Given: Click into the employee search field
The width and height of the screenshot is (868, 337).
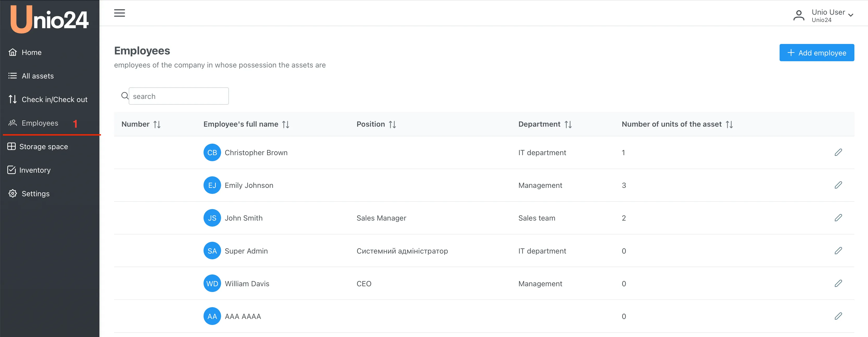Looking at the screenshot, I should coord(179,96).
